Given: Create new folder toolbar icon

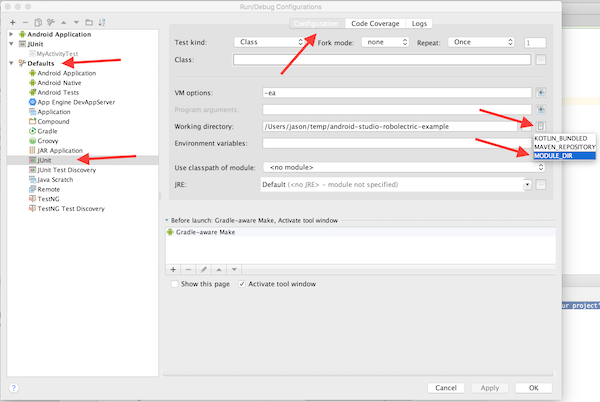Looking at the screenshot, I should (89, 23).
